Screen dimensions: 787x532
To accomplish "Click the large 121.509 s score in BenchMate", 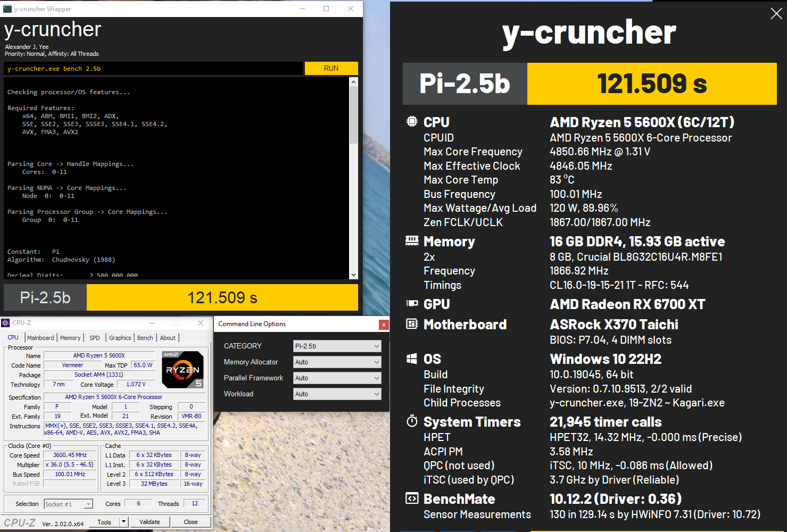I will (652, 84).
